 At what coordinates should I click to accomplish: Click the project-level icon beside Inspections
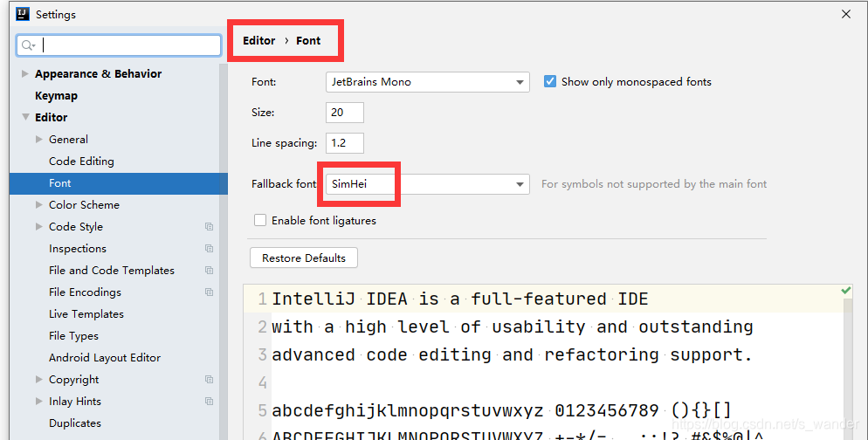[209, 249]
